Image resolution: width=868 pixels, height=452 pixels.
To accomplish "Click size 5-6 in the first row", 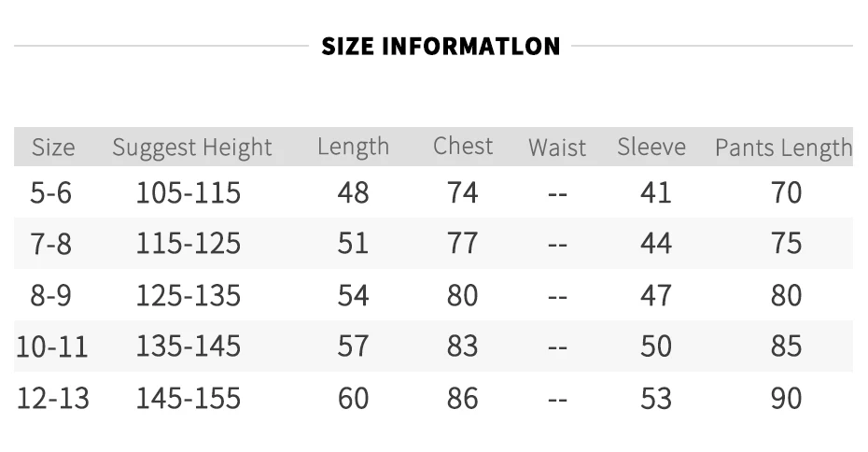I will [51, 192].
